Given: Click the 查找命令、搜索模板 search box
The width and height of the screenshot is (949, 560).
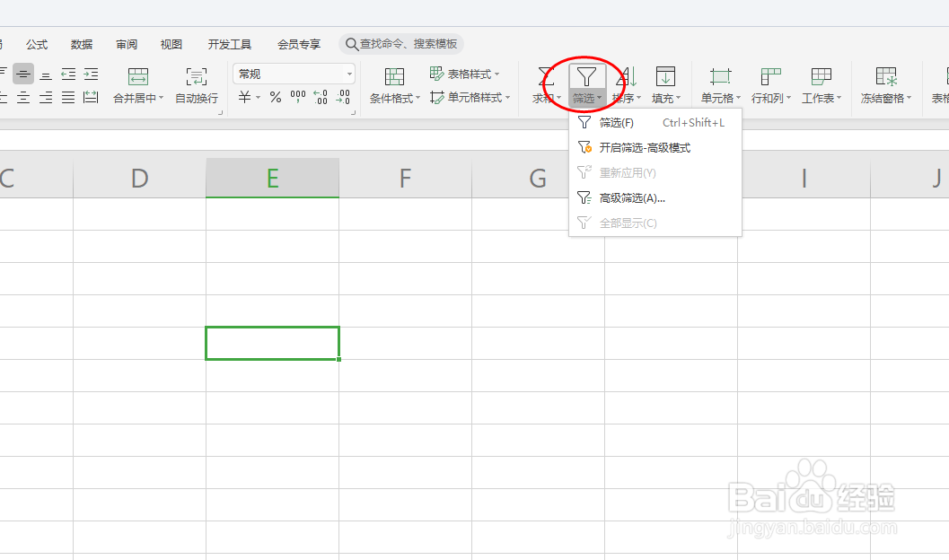Looking at the screenshot, I should [x=401, y=44].
